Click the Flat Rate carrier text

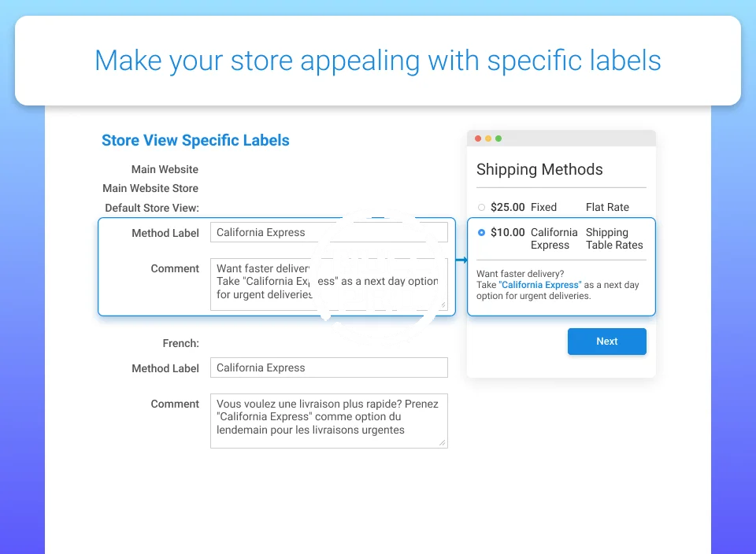pos(607,207)
